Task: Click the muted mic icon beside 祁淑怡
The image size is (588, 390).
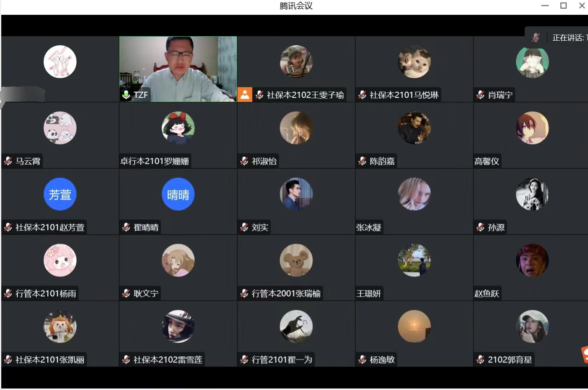Action: (244, 161)
